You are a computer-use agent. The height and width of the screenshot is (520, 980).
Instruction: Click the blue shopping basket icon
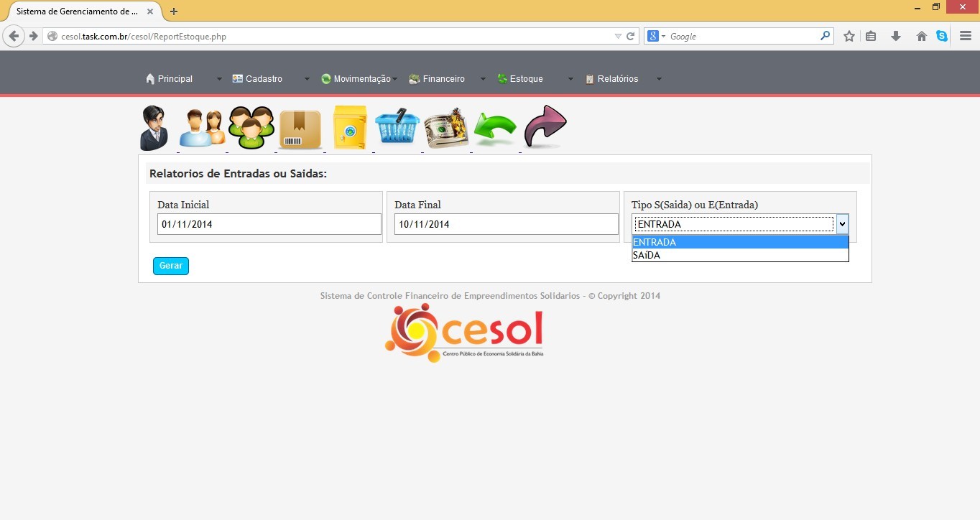[397, 128]
